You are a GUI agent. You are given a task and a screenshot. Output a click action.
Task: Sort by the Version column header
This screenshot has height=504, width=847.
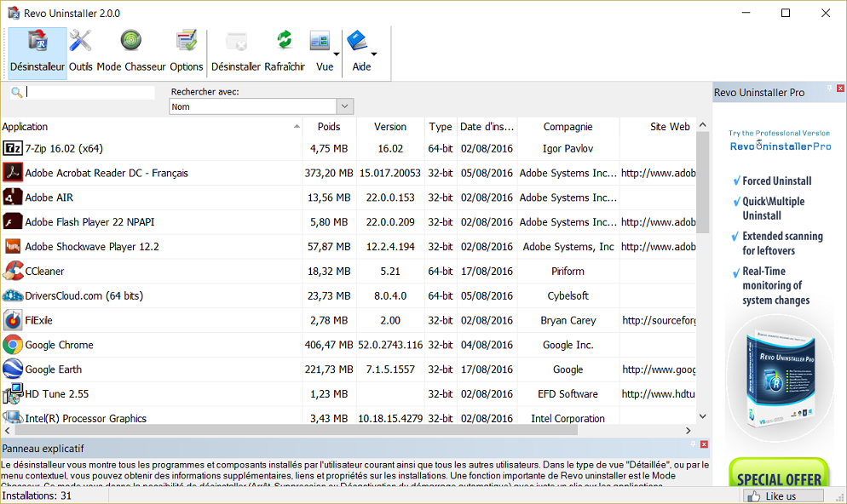[390, 127]
